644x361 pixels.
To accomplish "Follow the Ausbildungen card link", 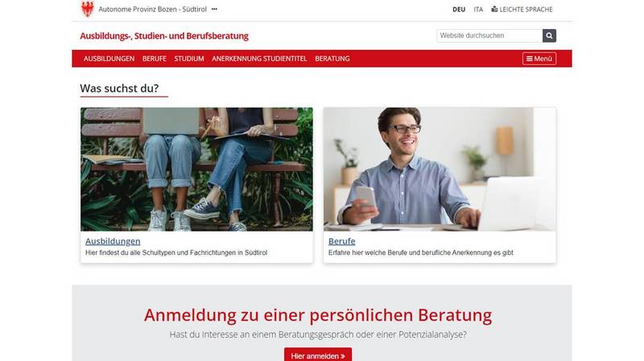I will 113,241.
